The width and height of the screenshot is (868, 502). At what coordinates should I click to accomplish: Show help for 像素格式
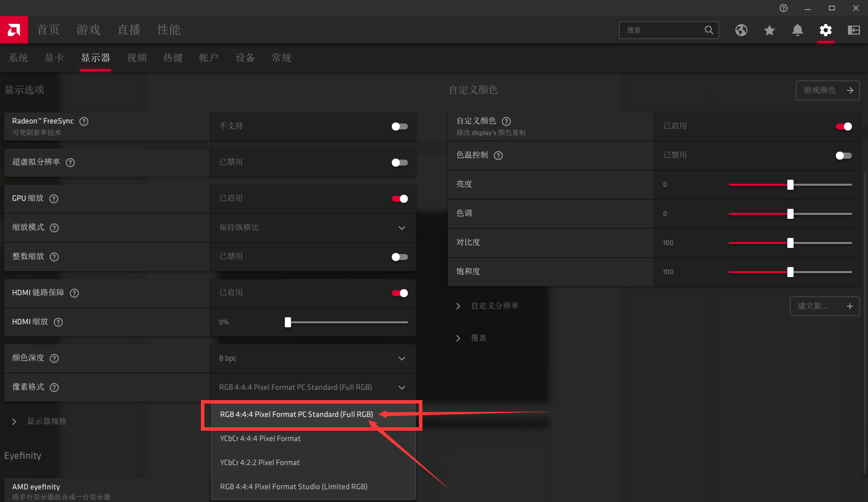point(54,388)
